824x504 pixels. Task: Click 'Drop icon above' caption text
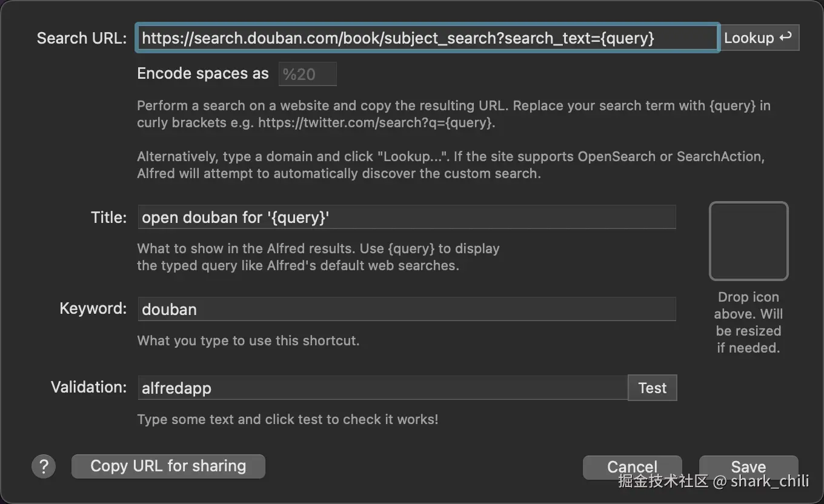pyautogui.click(x=749, y=322)
